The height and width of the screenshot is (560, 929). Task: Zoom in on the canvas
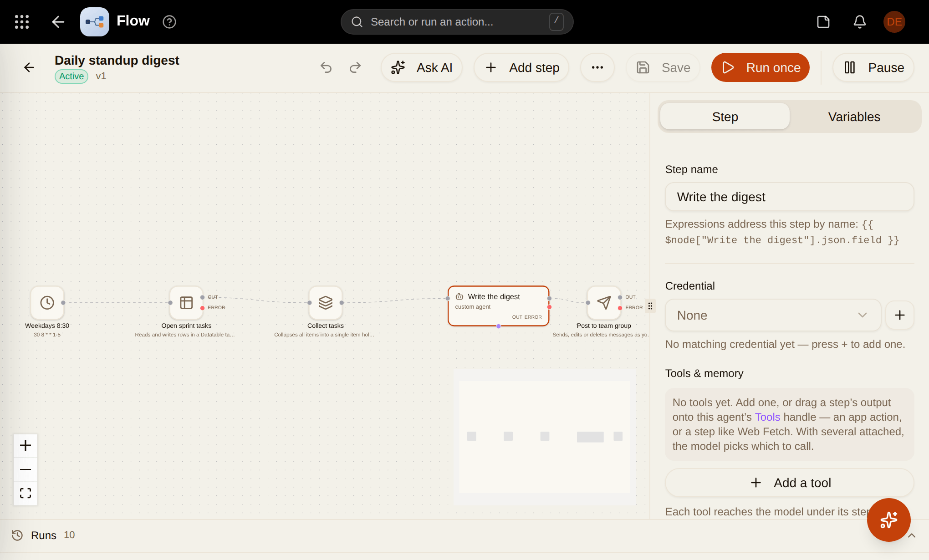[26, 445]
